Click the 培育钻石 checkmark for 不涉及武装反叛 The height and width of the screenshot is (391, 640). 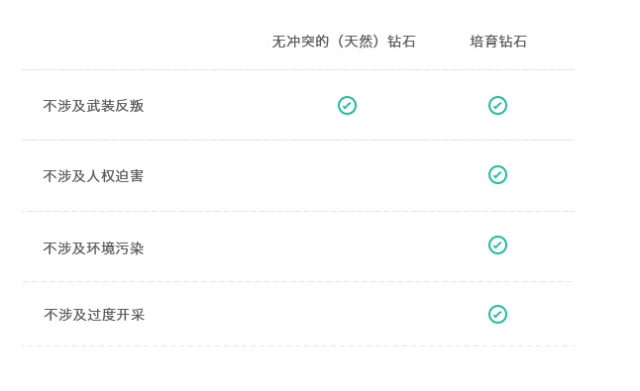click(x=498, y=106)
